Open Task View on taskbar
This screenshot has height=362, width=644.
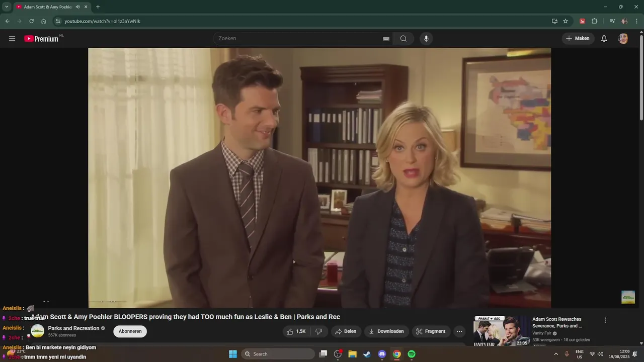[x=324, y=354]
